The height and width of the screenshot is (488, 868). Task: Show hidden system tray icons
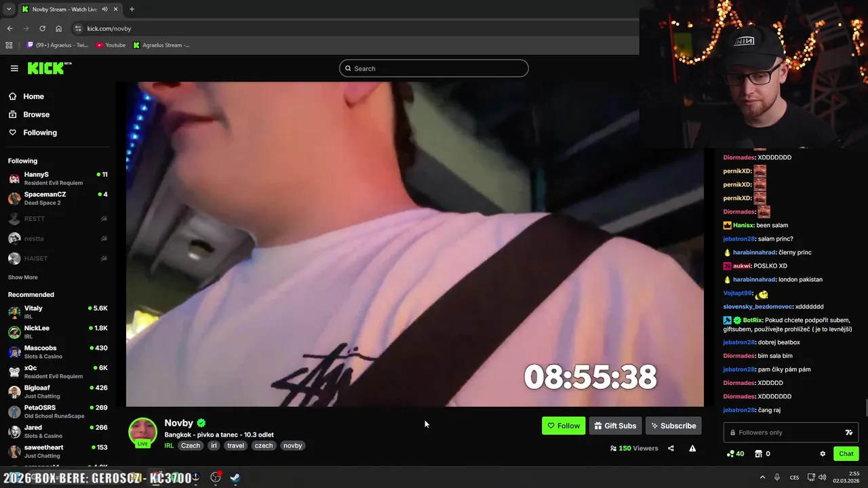pos(762,477)
